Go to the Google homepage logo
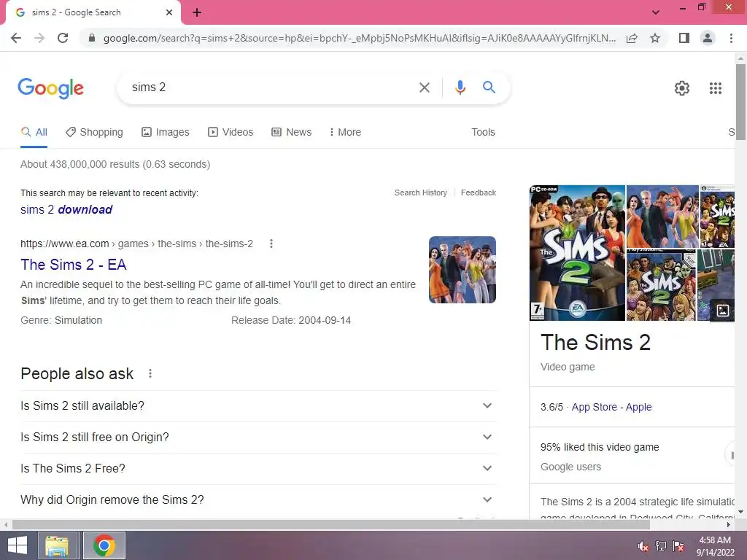Screen dimensions: 747x560 point(50,88)
